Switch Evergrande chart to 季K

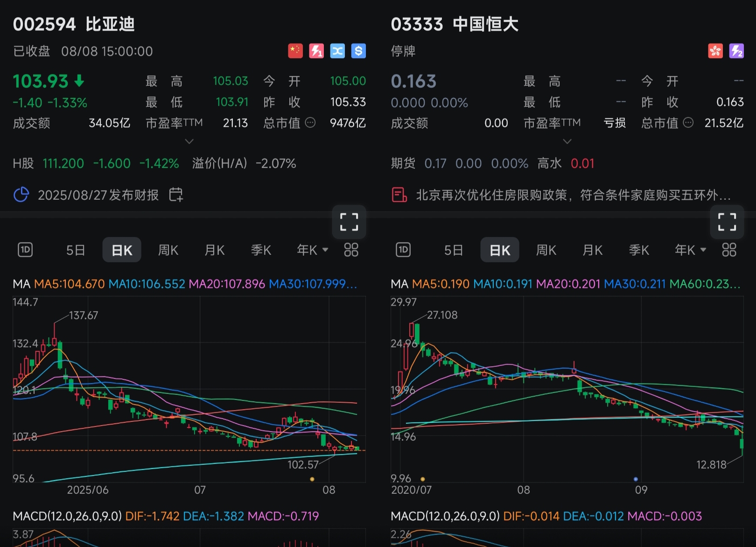[x=639, y=250]
